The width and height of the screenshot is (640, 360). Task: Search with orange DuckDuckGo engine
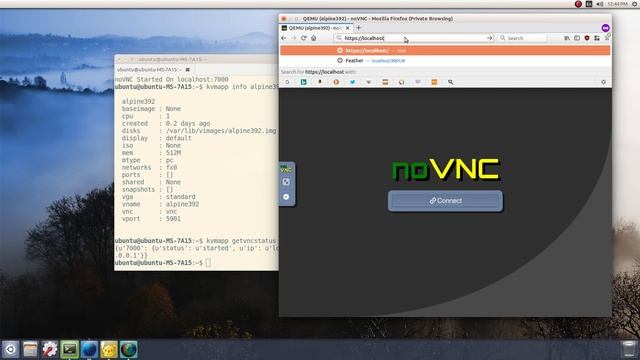336,82
